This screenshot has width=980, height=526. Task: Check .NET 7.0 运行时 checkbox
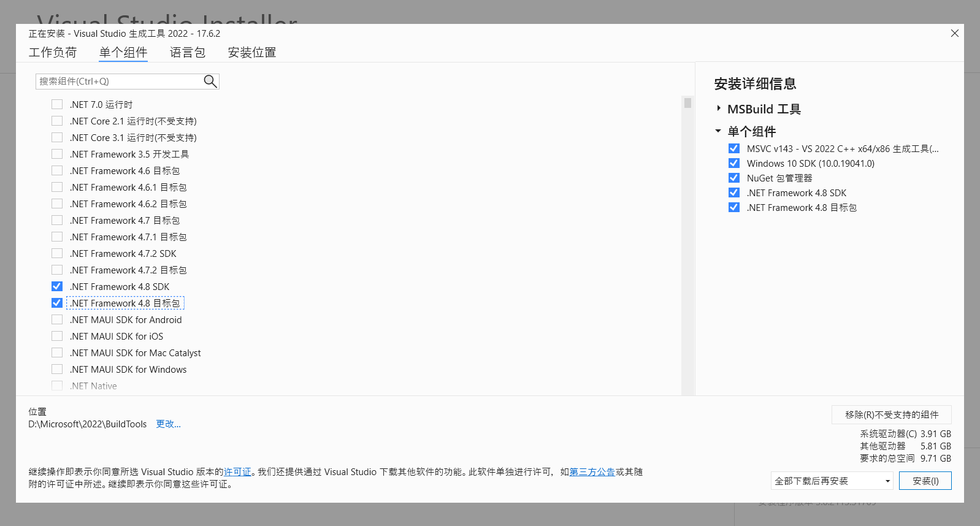coord(57,104)
